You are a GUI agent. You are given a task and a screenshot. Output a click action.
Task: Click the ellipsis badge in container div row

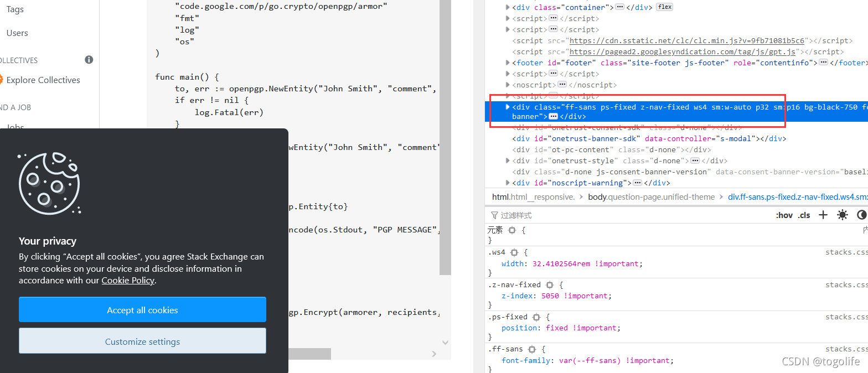coord(620,7)
